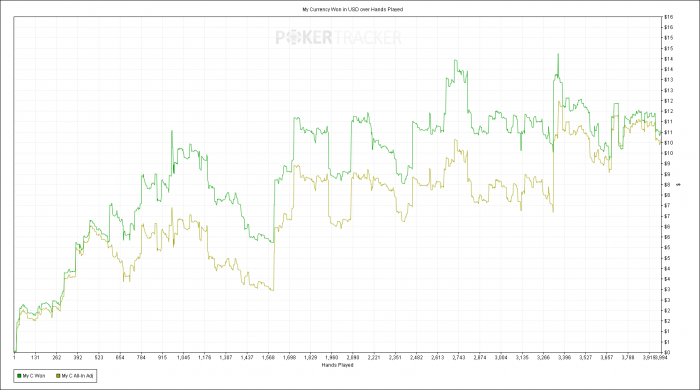Click the '131' x-axis tick label

click(35, 357)
